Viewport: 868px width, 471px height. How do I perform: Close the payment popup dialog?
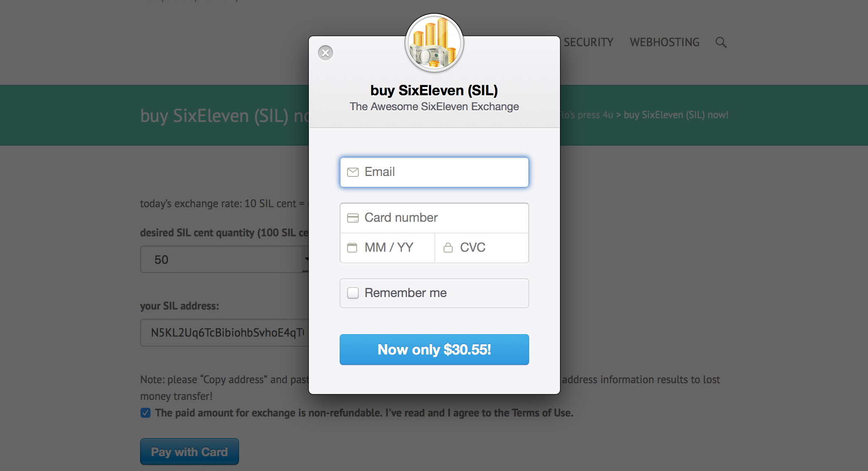325,53
